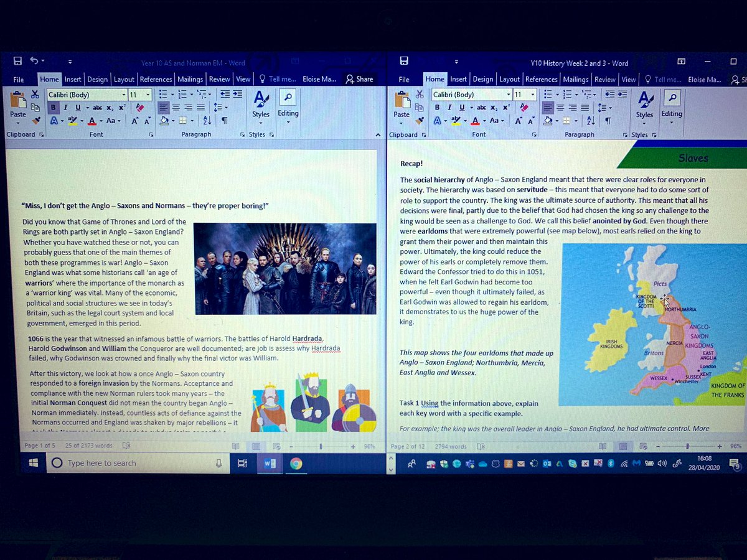Image resolution: width=747 pixels, height=560 pixels.
Task: Click Grow Font icon in left window
Action: (134, 121)
